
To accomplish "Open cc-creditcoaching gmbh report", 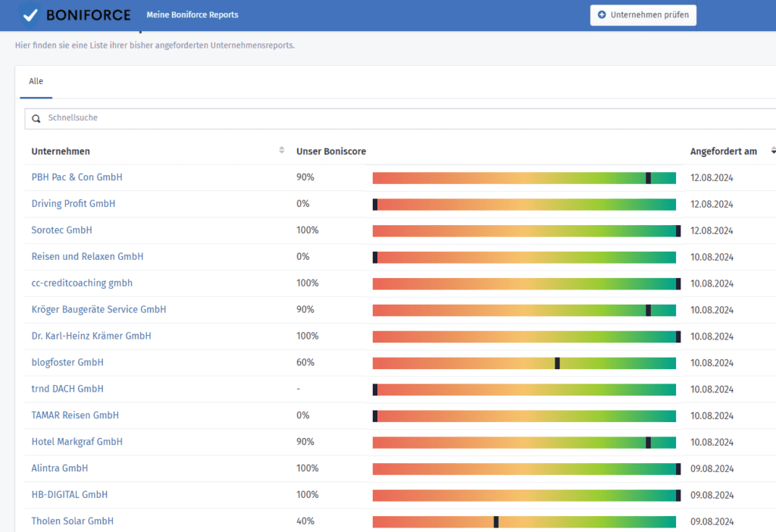I will point(82,283).
